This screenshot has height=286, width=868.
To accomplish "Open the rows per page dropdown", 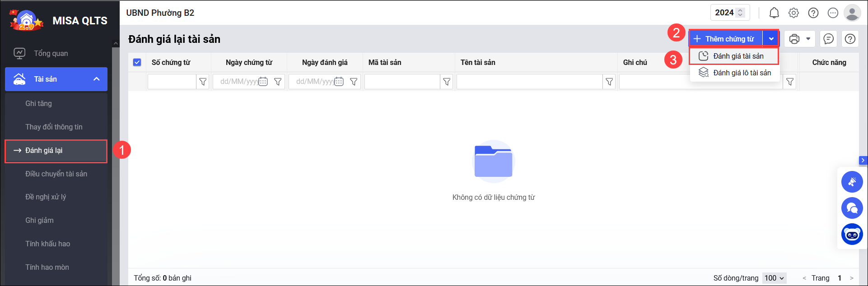I will tap(775, 278).
